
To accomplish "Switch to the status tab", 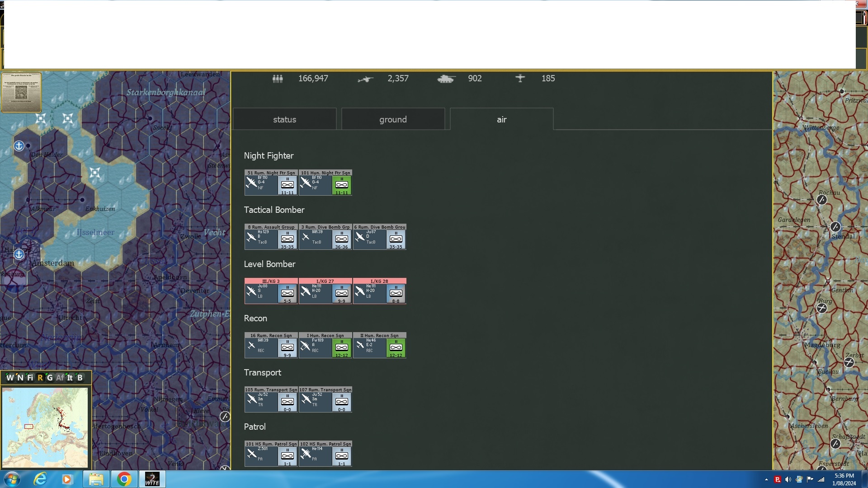I will tap(284, 119).
